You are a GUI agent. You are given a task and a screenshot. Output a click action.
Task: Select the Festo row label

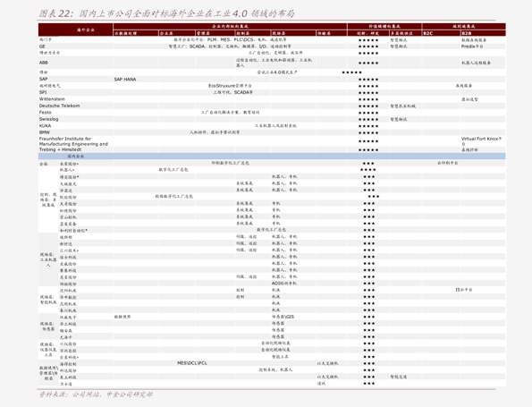pyautogui.click(x=45, y=113)
